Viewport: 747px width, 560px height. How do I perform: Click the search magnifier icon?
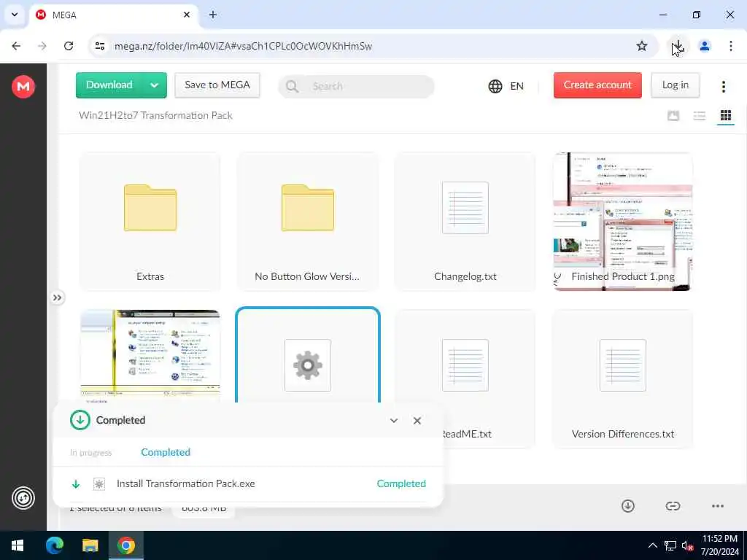[x=292, y=86]
